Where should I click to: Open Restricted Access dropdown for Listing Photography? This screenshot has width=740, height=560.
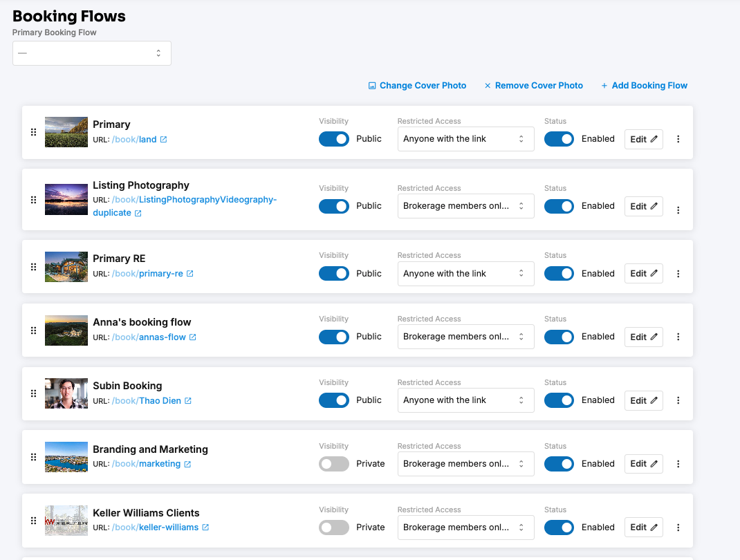coord(466,206)
